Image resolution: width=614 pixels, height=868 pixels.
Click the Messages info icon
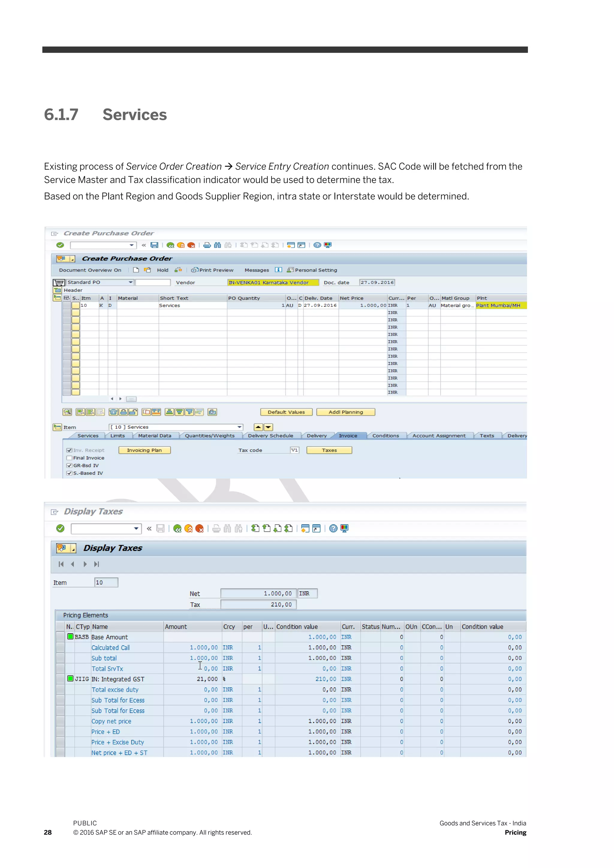[x=279, y=270]
